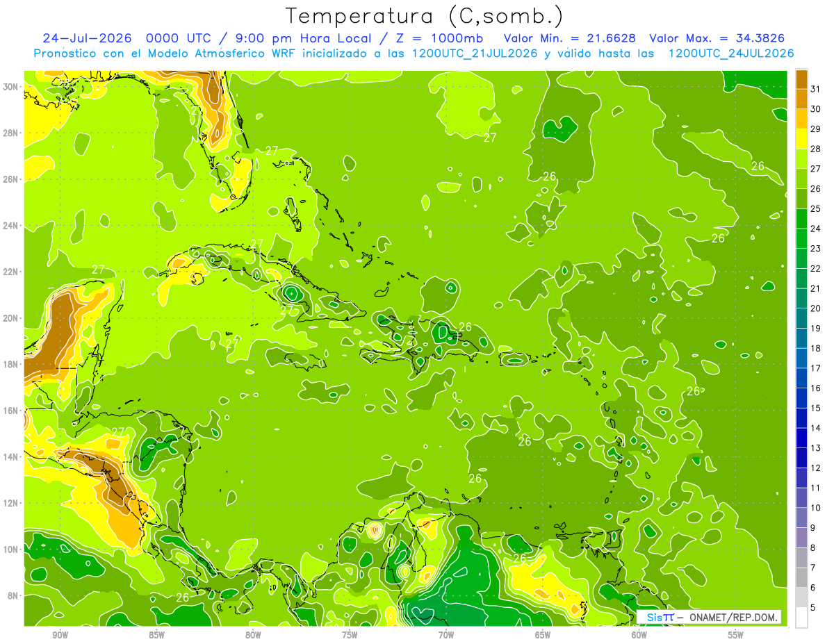Click the '28N' latitude axis label

coord(11,133)
